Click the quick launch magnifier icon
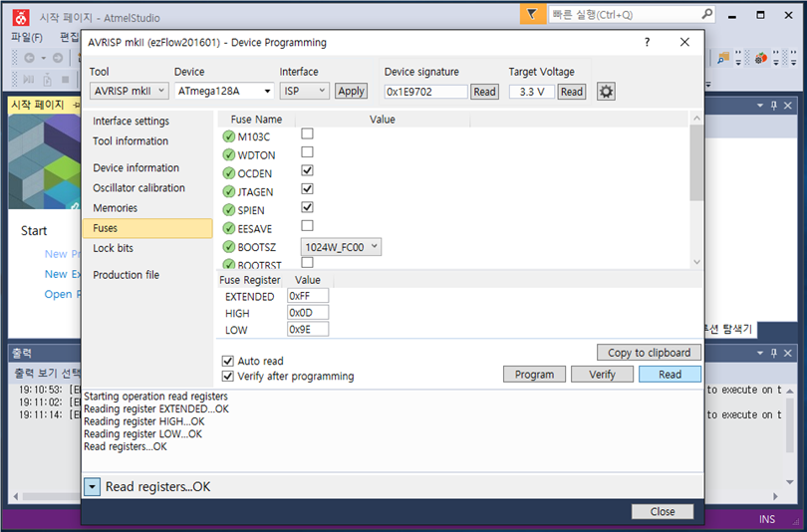 [x=707, y=14]
